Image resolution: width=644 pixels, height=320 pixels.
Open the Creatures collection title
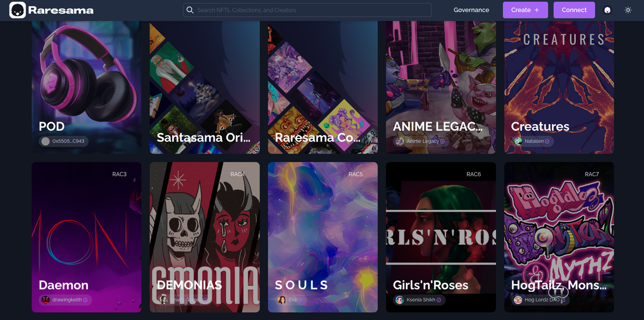coord(540,127)
